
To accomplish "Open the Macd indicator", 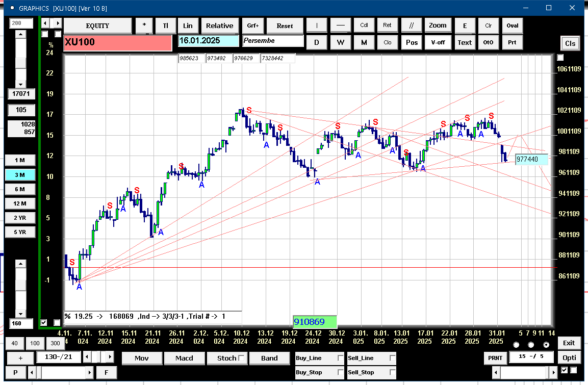I will 185,358.
